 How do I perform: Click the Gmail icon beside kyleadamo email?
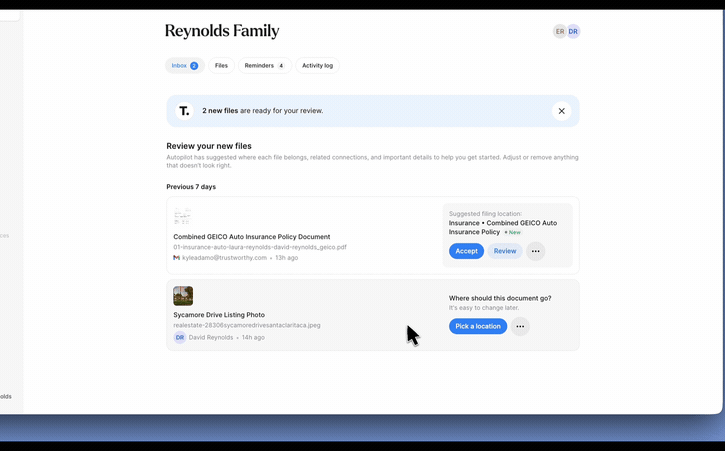tap(176, 258)
